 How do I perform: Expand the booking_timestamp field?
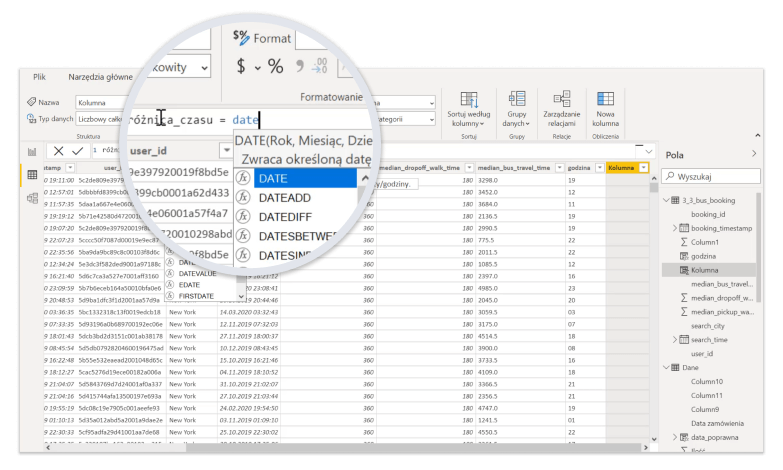(x=675, y=228)
